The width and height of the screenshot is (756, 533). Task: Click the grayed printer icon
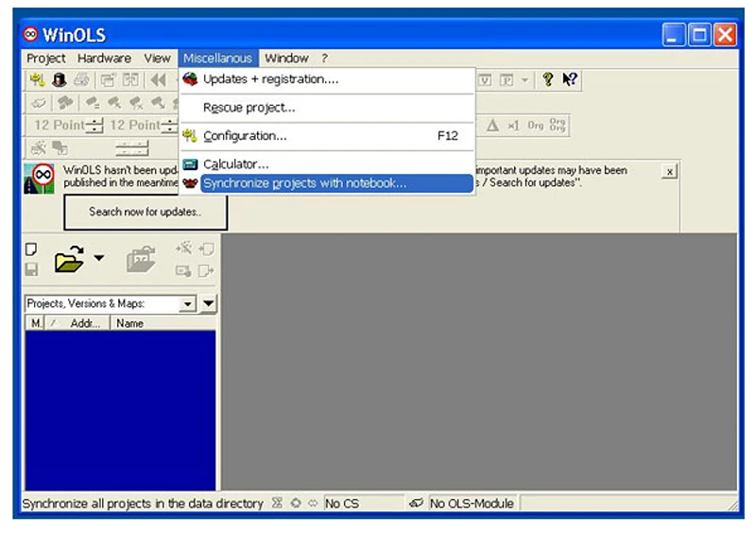(81, 79)
